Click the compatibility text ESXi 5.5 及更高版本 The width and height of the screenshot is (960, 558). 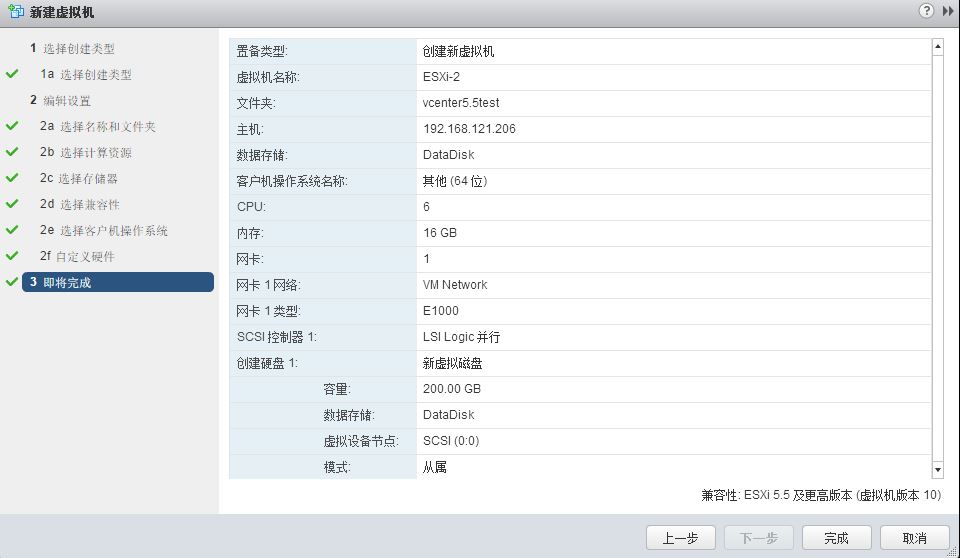(x=797, y=495)
